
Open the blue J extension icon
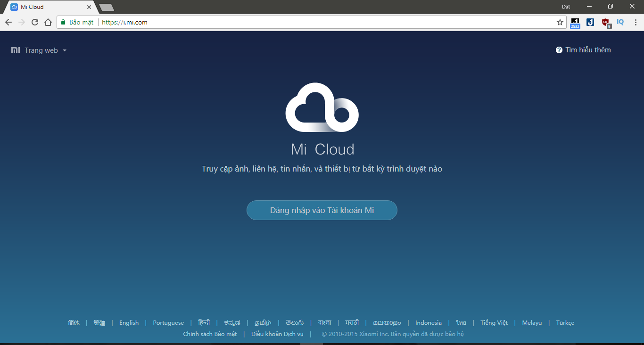590,22
